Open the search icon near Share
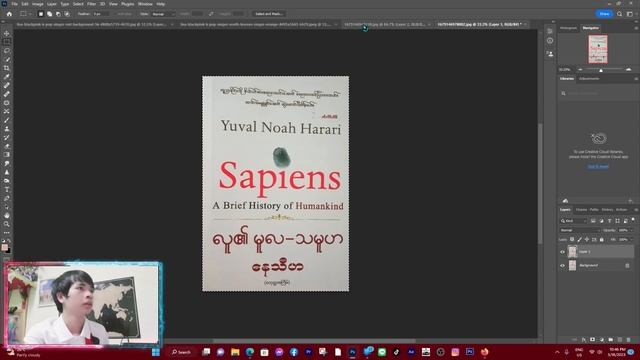This screenshot has width=640, height=360. click(619, 14)
